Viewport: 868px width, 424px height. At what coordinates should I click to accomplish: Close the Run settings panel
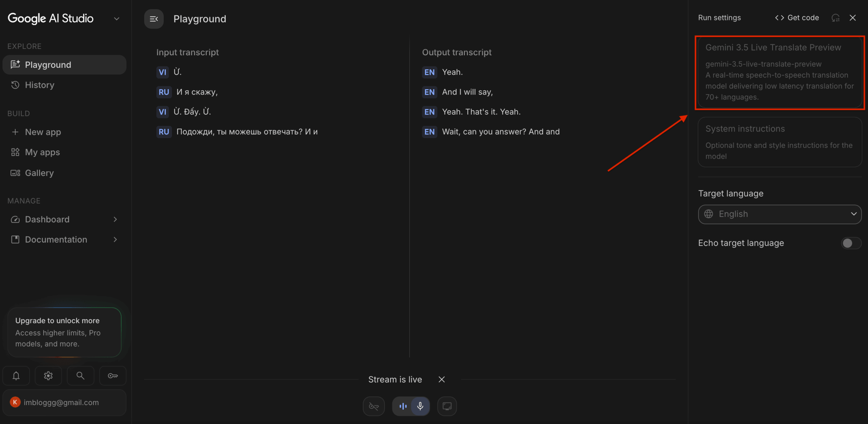point(853,18)
